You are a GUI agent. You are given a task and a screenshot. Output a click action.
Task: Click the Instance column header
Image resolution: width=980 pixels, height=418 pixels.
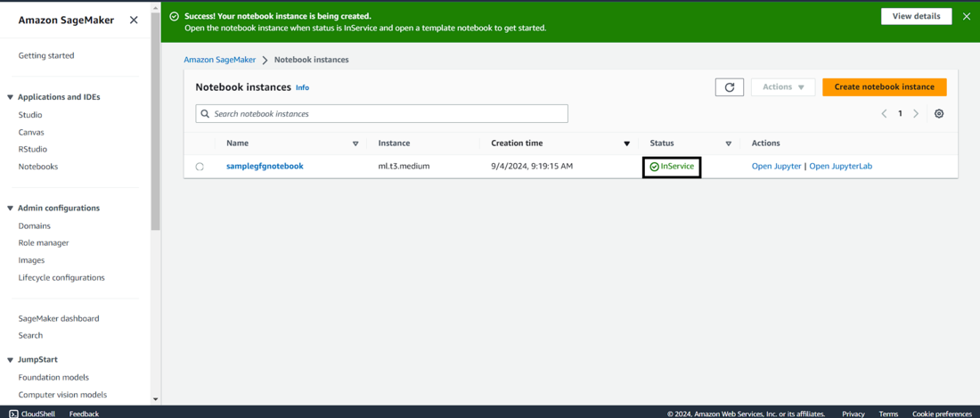tap(394, 143)
